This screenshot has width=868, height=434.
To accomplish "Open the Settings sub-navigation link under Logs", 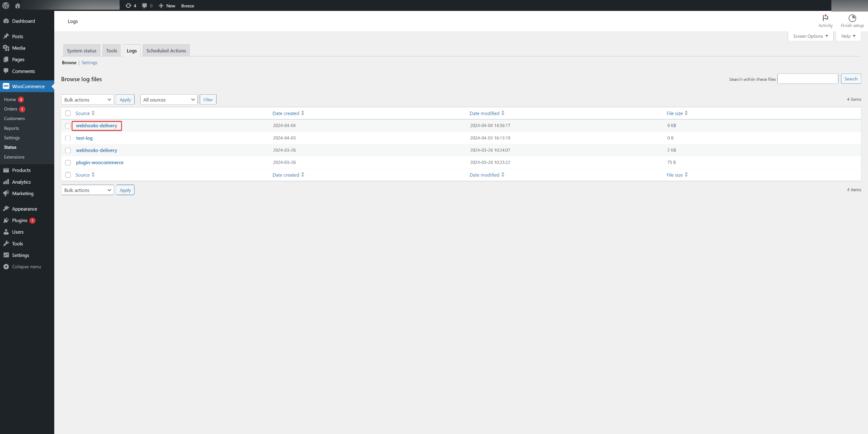I will (x=89, y=63).
